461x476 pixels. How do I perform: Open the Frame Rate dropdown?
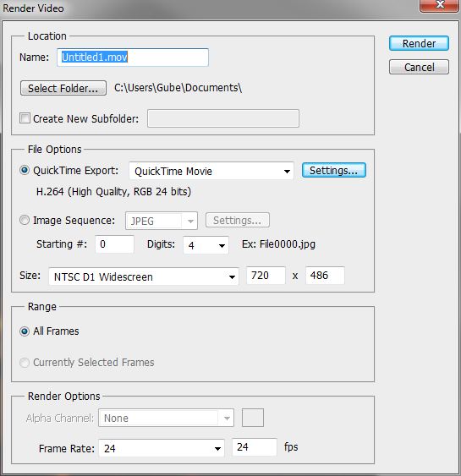tap(162, 448)
